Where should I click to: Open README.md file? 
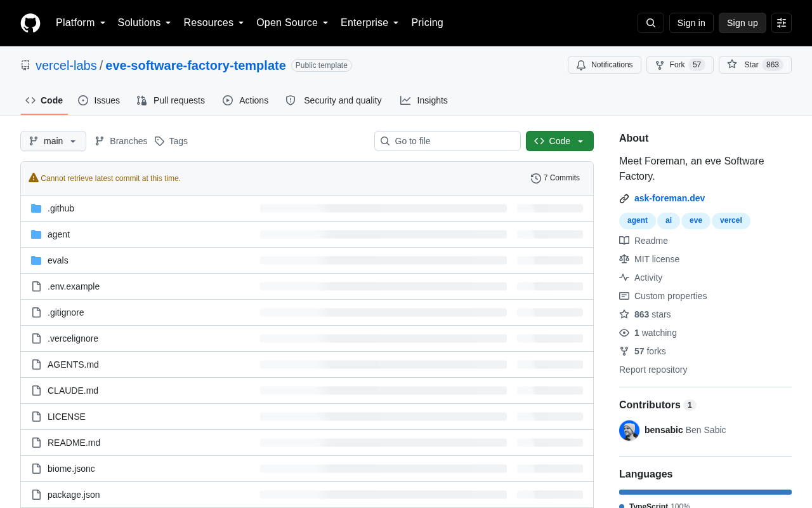74,443
